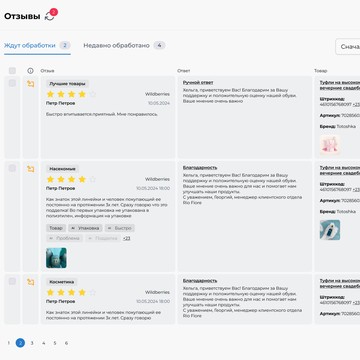Click the Отзыв column header
This screenshot has width=360, height=360.
47,71
